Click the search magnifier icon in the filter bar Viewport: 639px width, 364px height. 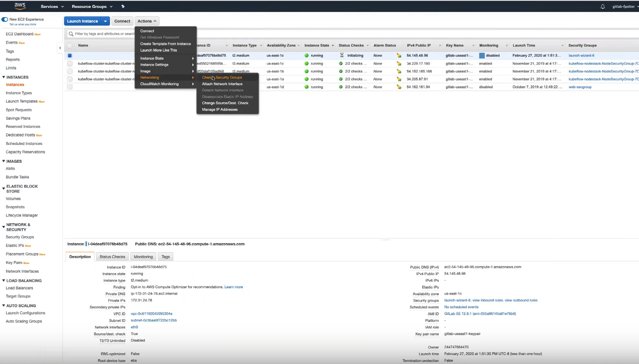(x=71, y=34)
